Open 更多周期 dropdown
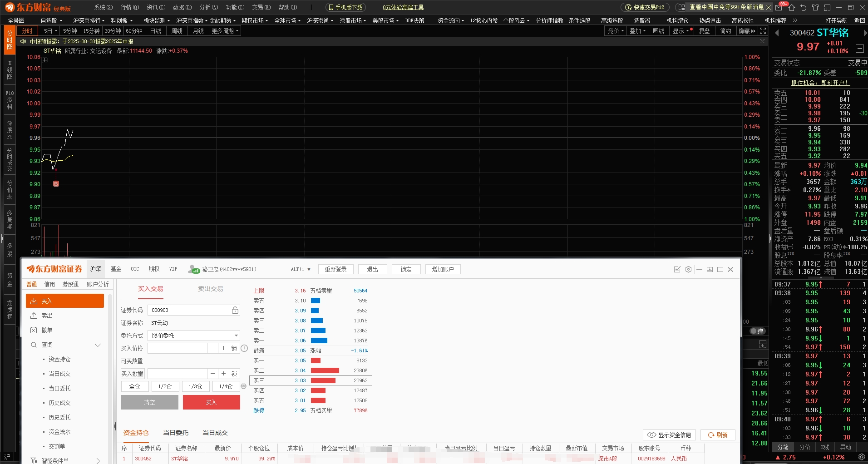This screenshot has height=464, width=868. point(225,31)
